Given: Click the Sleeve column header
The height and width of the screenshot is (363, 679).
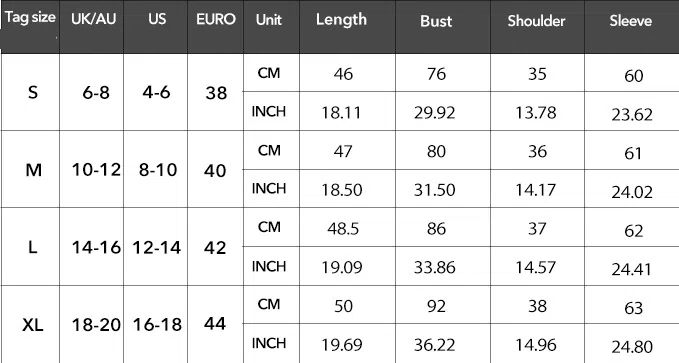Looking at the screenshot, I should (x=630, y=21).
